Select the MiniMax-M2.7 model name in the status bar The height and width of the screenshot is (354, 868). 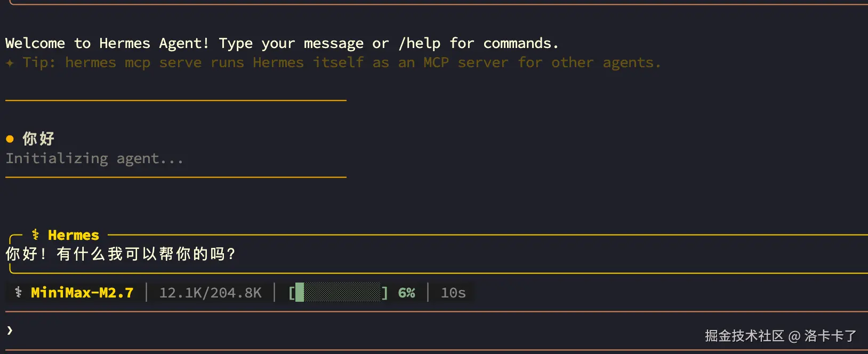pos(82,293)
